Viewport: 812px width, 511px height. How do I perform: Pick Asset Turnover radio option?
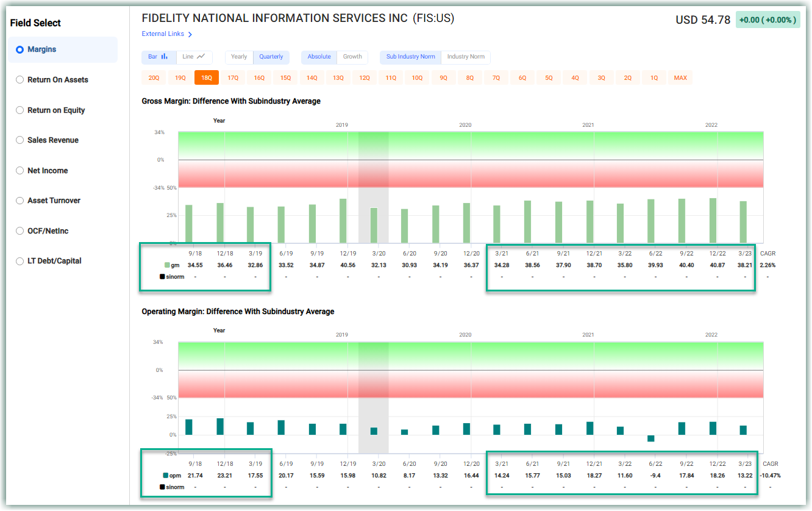coord(20,201)
